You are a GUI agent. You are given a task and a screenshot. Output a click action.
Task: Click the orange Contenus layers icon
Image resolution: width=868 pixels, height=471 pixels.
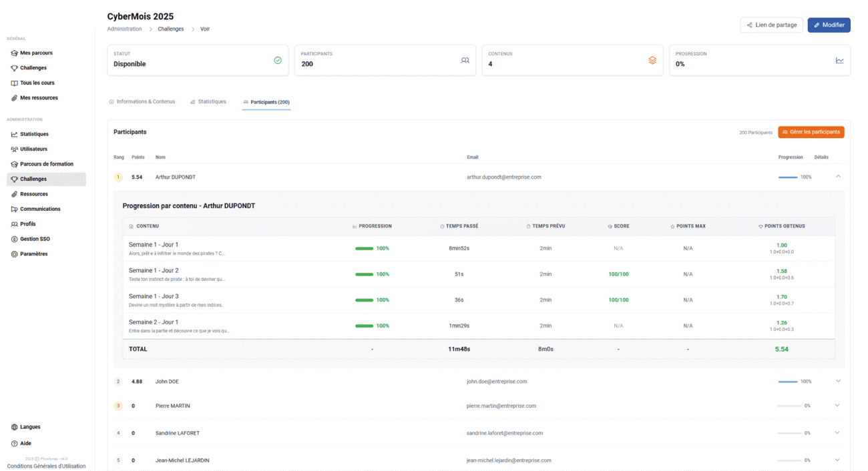(652, 60)
